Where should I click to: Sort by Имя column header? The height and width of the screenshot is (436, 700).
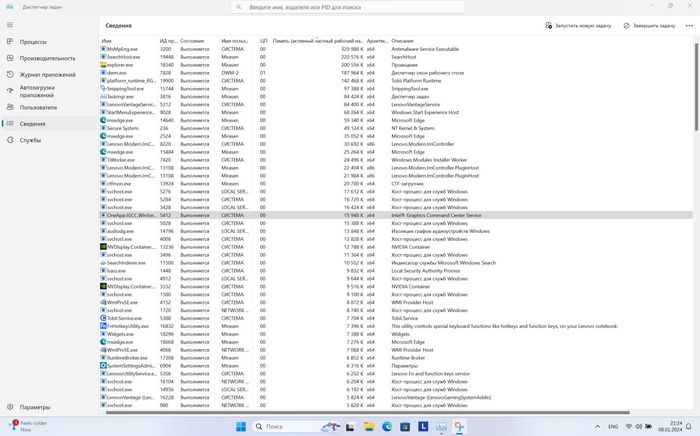pos(129,41)
